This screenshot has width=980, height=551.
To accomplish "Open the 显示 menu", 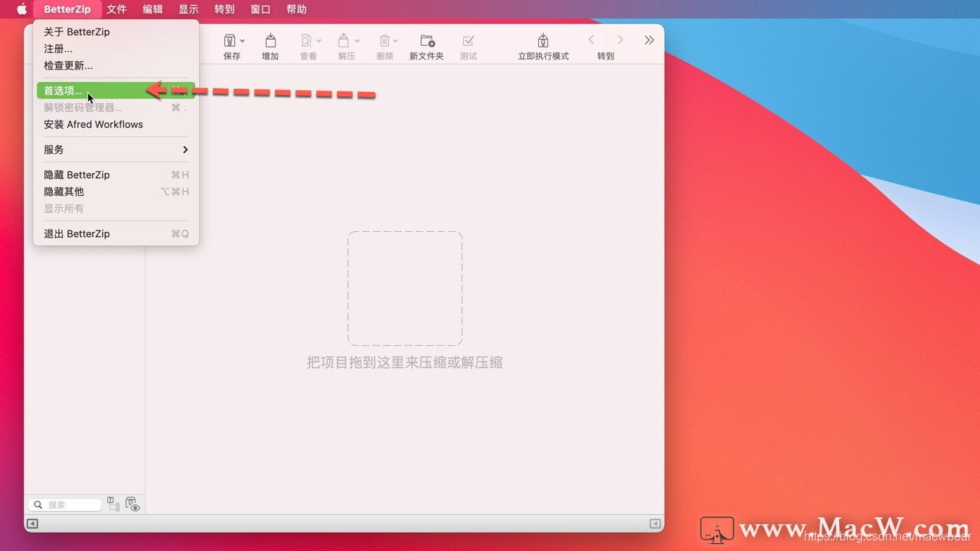I will tap(188, 9).
